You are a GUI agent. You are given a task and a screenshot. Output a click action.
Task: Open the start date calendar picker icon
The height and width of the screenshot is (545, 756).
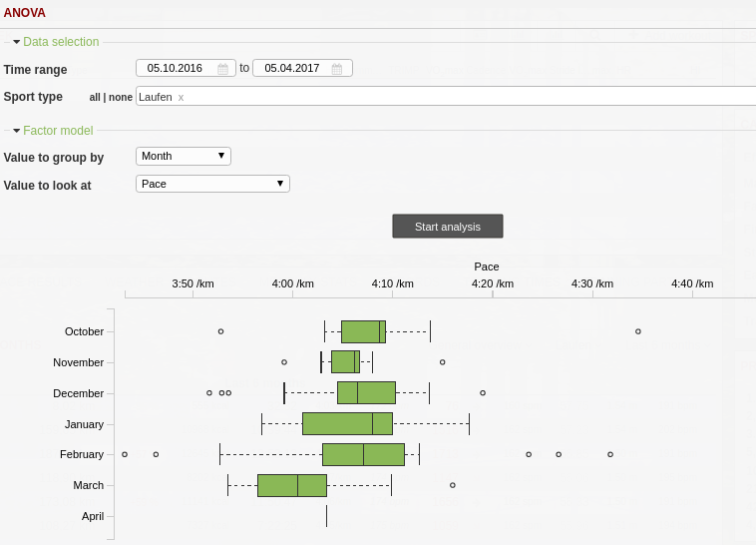222,69
